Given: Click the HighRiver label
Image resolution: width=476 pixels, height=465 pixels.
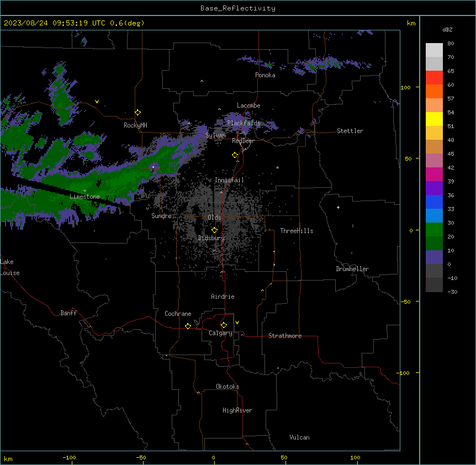Looking at the screenshot, I should [x=237, y=410].
